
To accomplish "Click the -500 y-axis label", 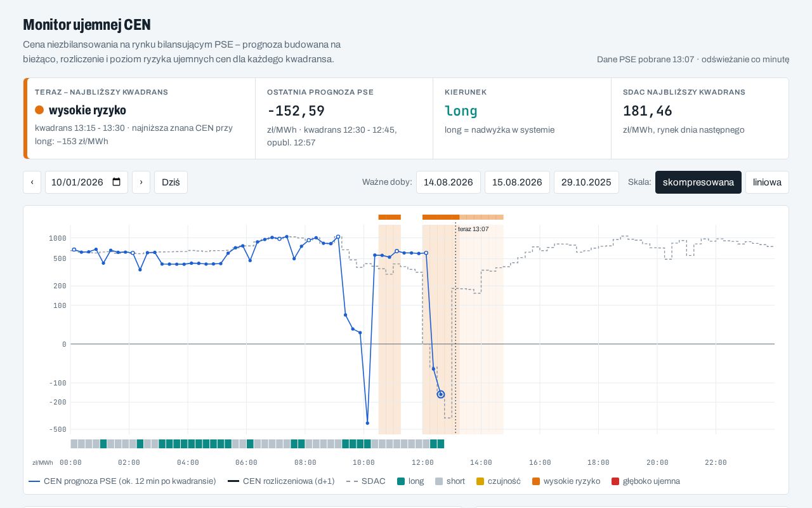I will (x=57, y=430).
